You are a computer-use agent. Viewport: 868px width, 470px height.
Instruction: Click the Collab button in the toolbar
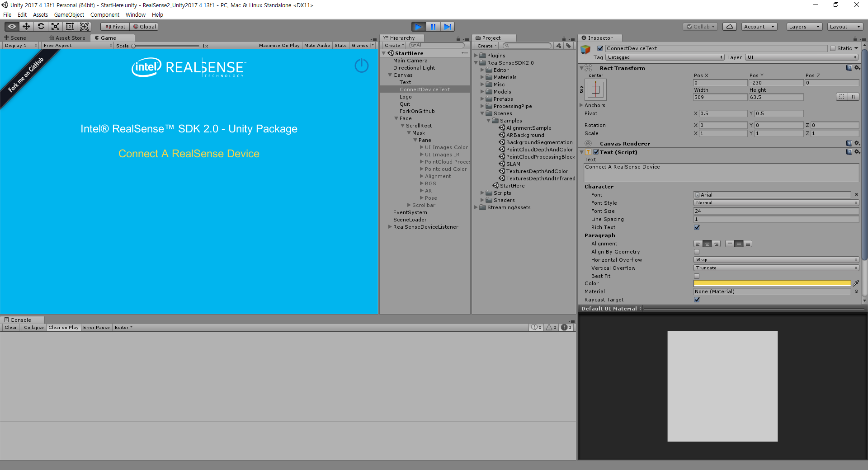(700, 27)
